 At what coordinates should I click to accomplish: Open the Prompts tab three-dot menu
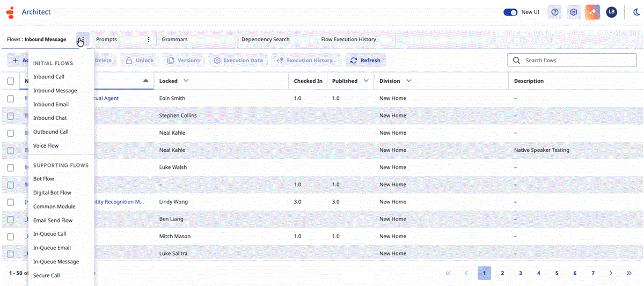tap(149, 39)
